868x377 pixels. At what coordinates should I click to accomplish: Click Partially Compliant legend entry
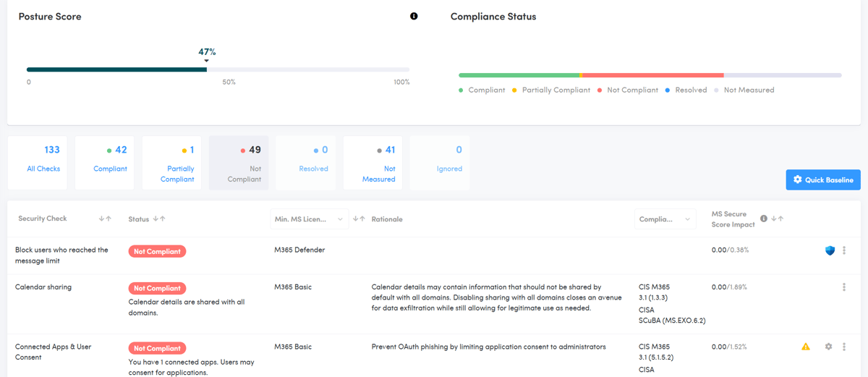[x=551, y=90]
